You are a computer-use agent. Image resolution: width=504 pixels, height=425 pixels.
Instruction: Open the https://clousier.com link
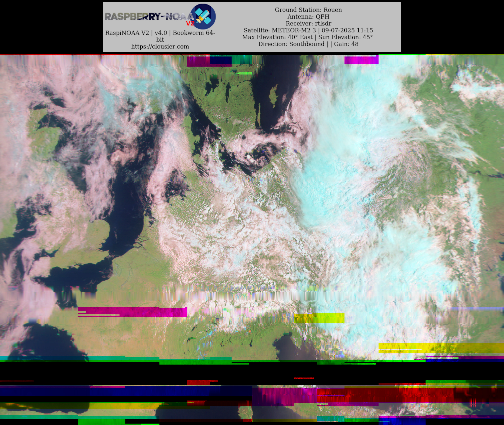(160, 46)
